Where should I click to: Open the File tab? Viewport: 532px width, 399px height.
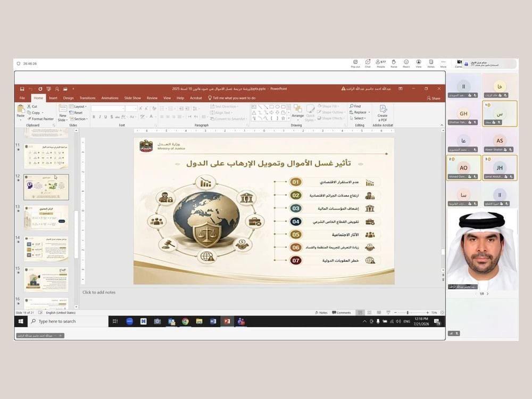point(22,98)
